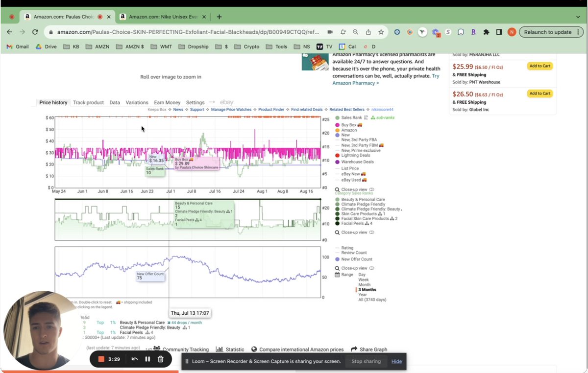Restart the Loom recording with the undo arrow
Image resolution: width=588 pixels, height=373 pixels.
click(x=134, y=359)
